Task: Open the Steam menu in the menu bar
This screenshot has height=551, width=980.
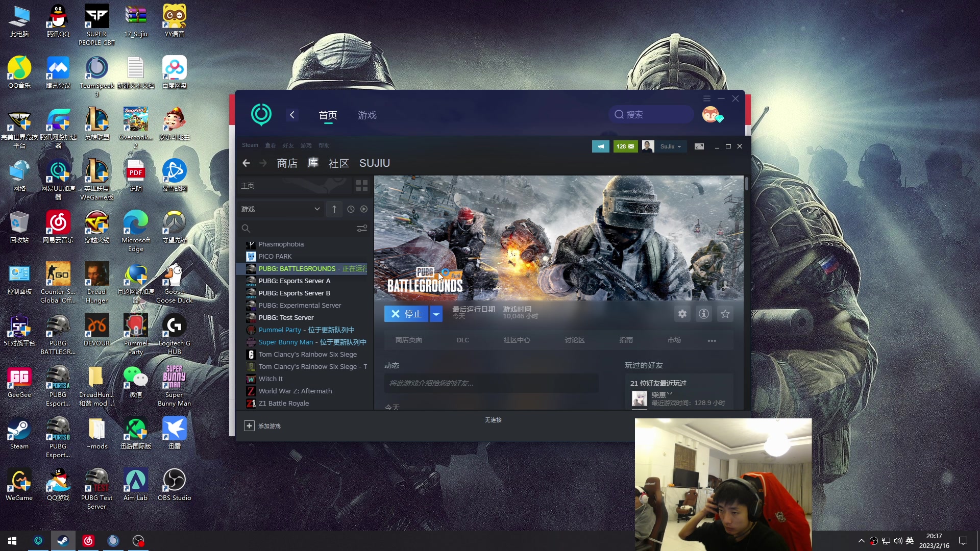Action: point(250,145)
